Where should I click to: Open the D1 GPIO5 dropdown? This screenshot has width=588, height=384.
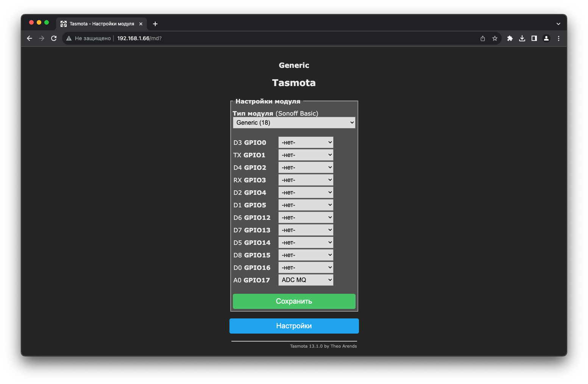(306, 205)
